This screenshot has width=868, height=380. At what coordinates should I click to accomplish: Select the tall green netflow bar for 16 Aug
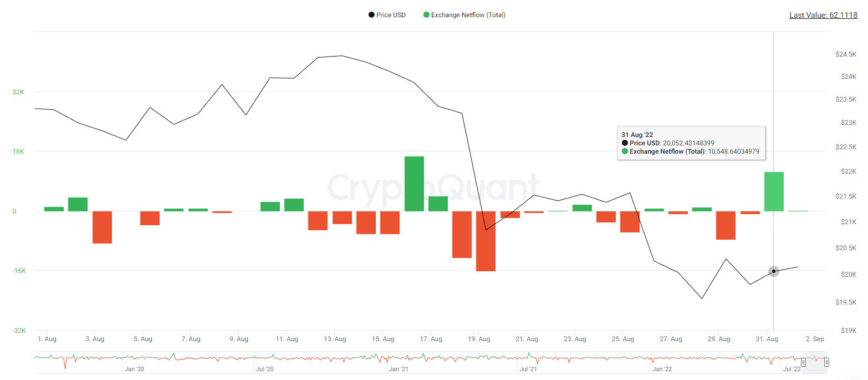coord(414,184)
